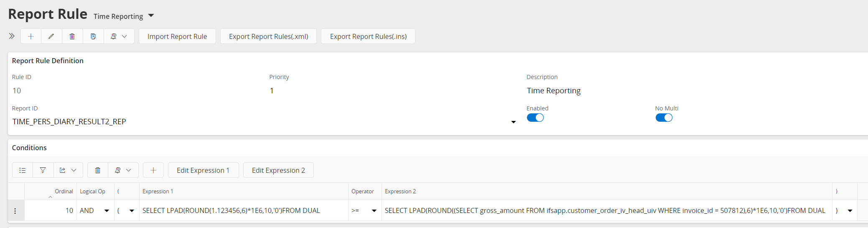Click the new record plus icon in the top toolbar

tap(31, 36)
